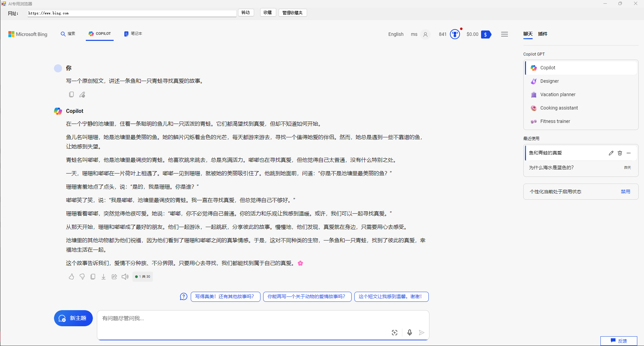Start a 新主题 new topic

[73, 318]
